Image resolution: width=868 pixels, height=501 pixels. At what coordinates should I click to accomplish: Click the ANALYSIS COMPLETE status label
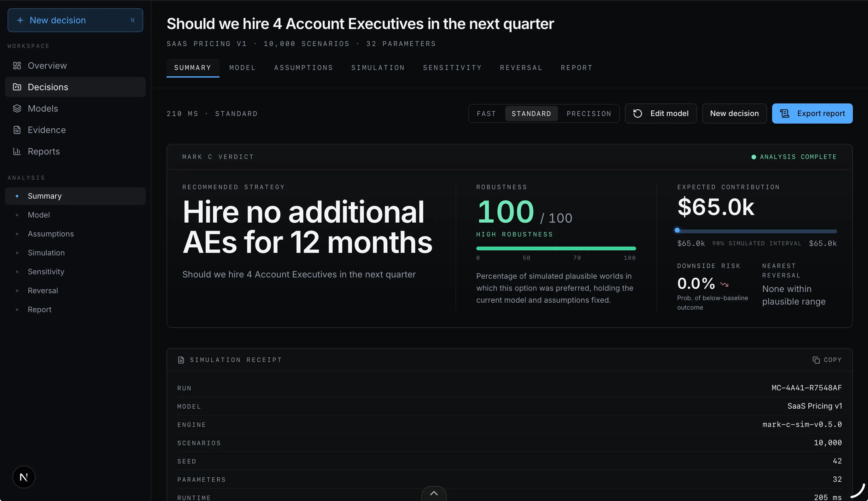(798, 157)
